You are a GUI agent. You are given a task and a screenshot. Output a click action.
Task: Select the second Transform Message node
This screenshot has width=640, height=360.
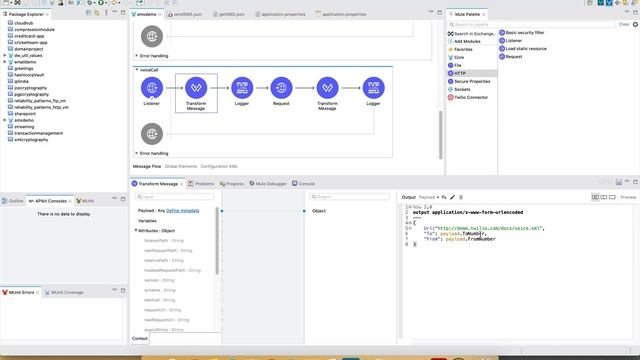pyautogui.click(x=327, y=88)
